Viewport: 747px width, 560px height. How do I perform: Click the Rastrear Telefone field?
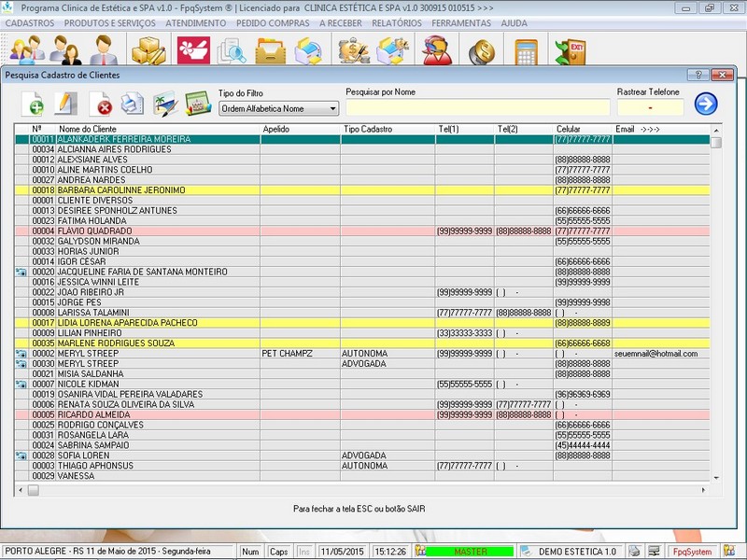click(x=650, y=108)
